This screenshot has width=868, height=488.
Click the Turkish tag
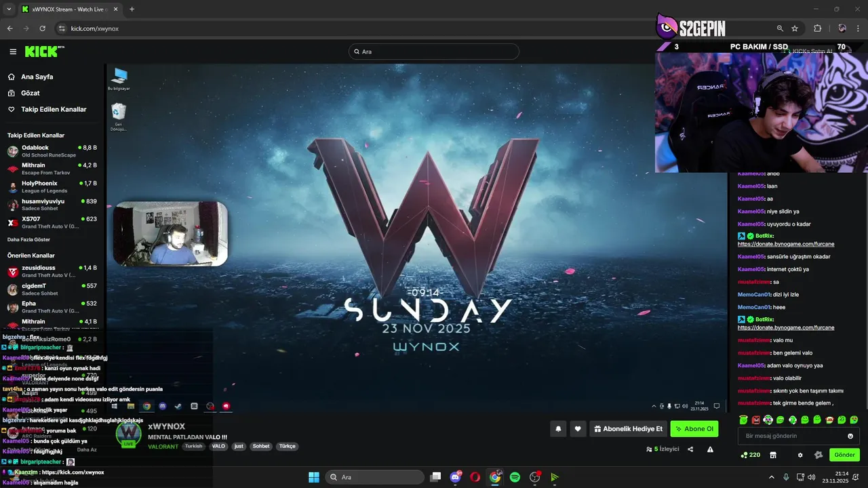tap(194, 447)
